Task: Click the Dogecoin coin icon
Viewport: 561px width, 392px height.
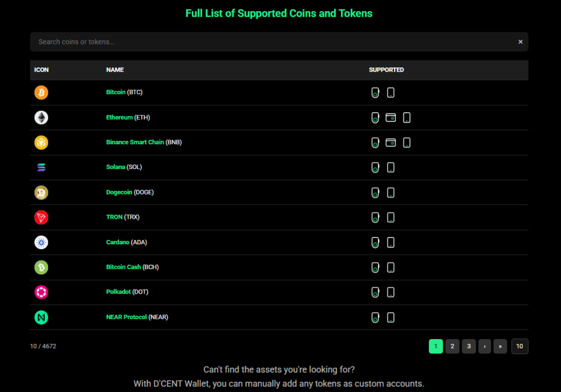Action: tap(41, 192)
